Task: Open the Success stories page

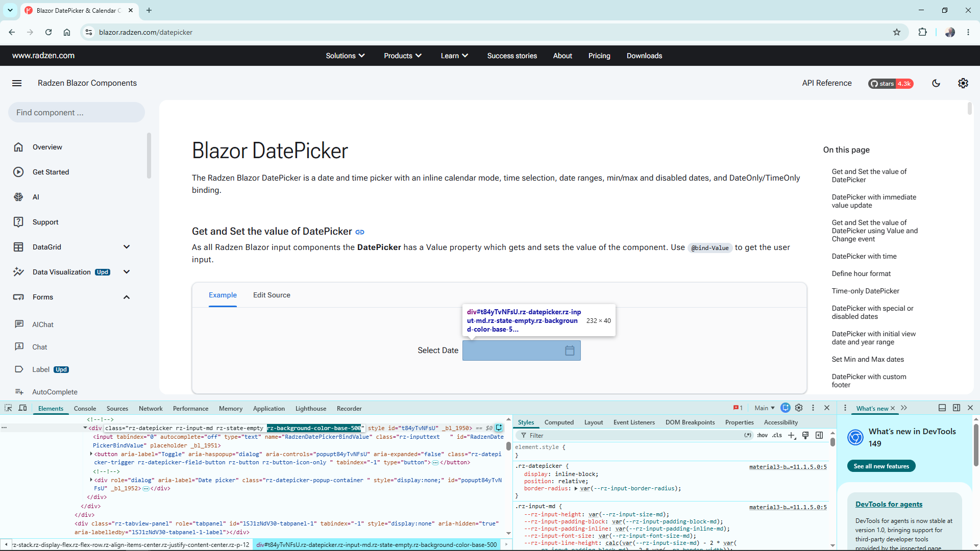Action: pos(512,56)
